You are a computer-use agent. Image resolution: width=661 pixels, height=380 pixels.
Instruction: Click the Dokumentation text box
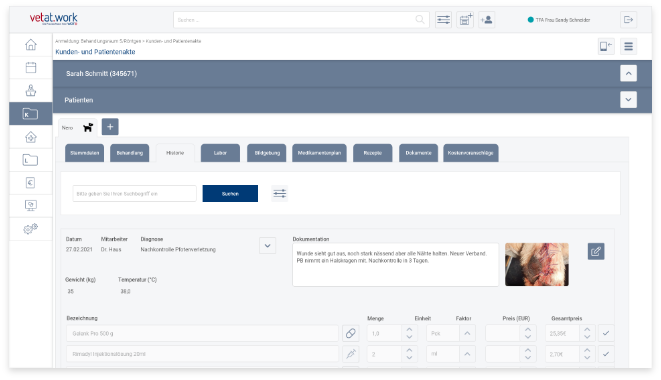pyautogui.click(x=395, y=265)
